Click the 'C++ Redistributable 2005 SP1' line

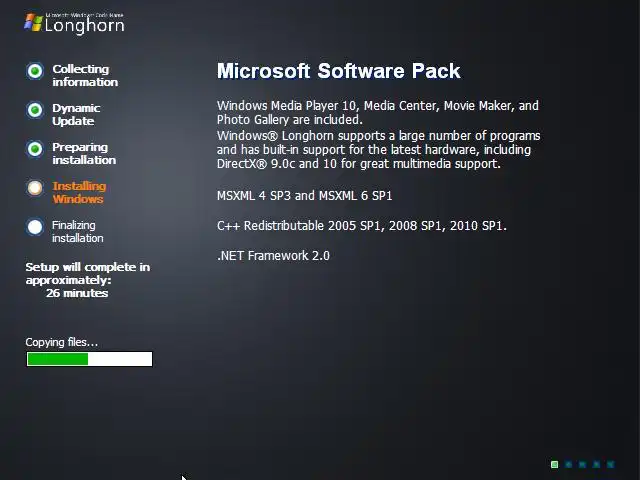tap(362, 226)
